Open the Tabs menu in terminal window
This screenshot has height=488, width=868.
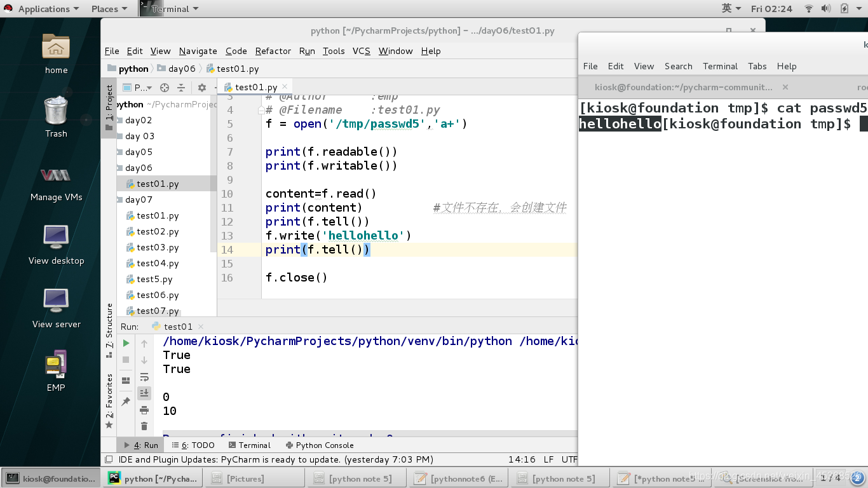click(757, 66)
